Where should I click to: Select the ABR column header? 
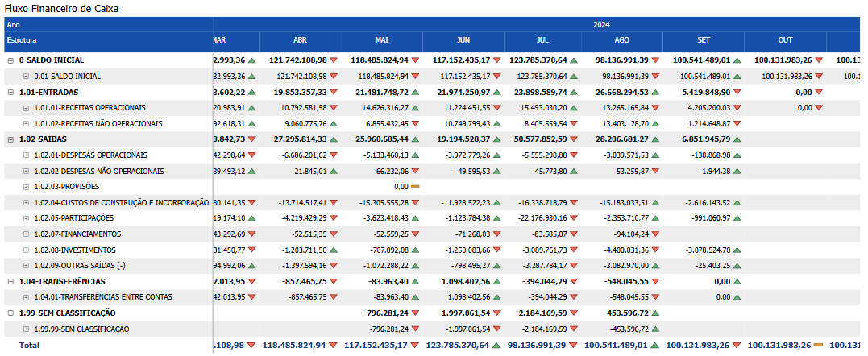[301, 39]
